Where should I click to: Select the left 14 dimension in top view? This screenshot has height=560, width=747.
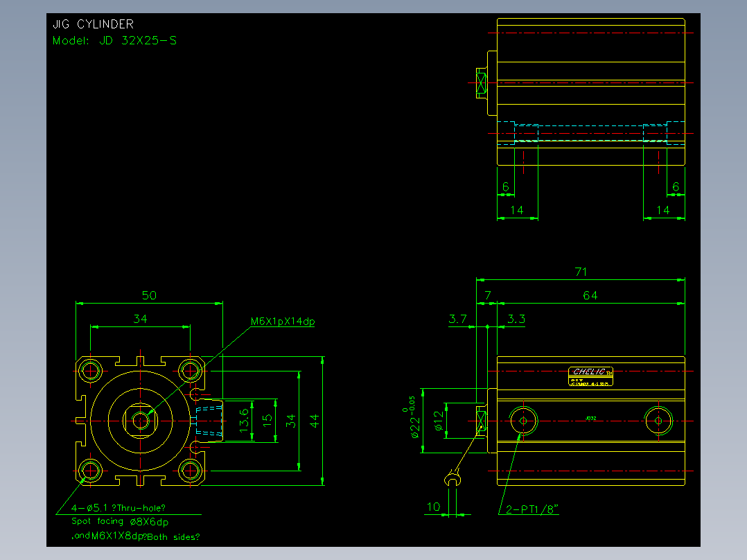pyautogui.click(x=517, y=210)
